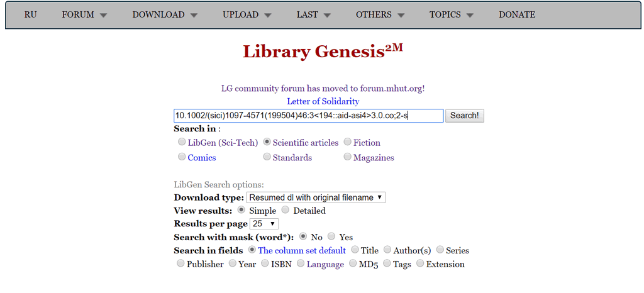The image size is (644, 293).
Task: Choose Detailed view results
Action: [x=286, y=210]
